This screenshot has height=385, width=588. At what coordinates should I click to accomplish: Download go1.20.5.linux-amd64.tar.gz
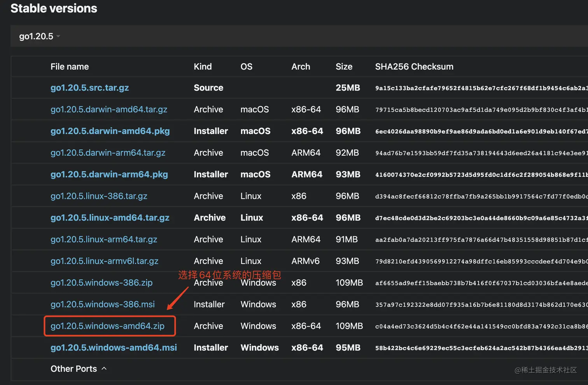(x=110, y=218)
